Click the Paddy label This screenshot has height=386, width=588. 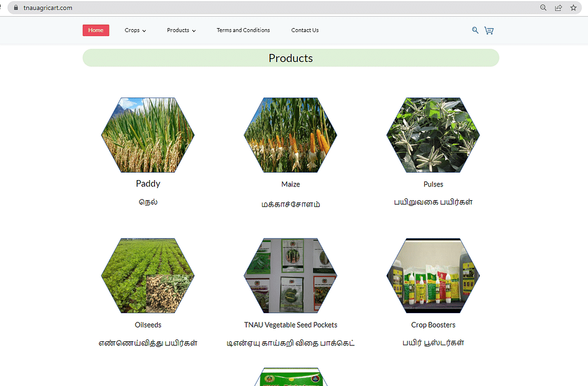[x=148, y=184]
